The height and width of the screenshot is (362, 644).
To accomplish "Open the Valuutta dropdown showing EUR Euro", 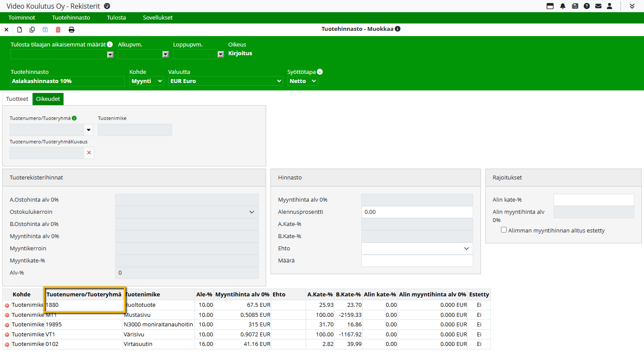I will [x=225, y=81].
